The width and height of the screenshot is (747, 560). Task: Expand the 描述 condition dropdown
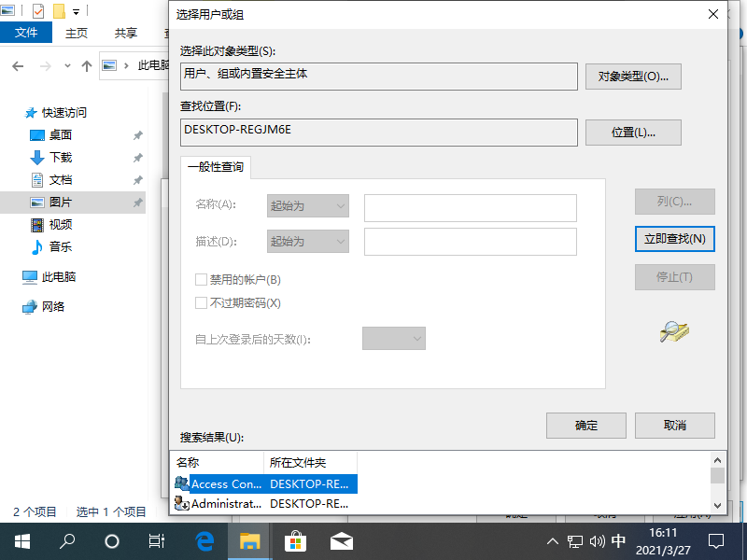pyautogui.click(x=307, y=241)
